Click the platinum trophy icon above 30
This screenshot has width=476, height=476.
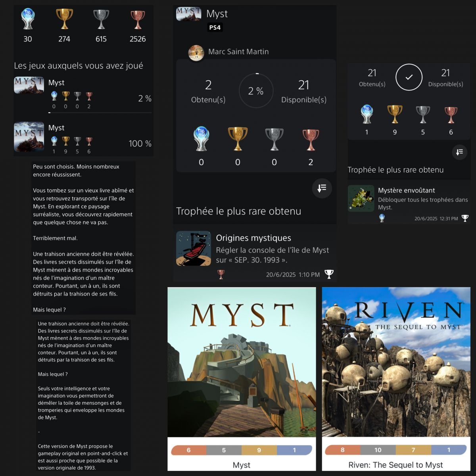27,19
